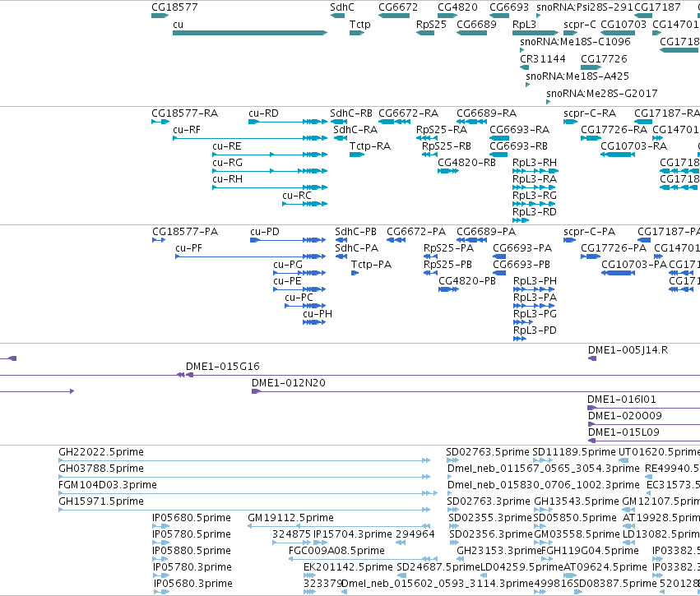Screen dimensions: 700x596
Task: Click the CG10703-RA transcript label
Action: pos(634,146)
